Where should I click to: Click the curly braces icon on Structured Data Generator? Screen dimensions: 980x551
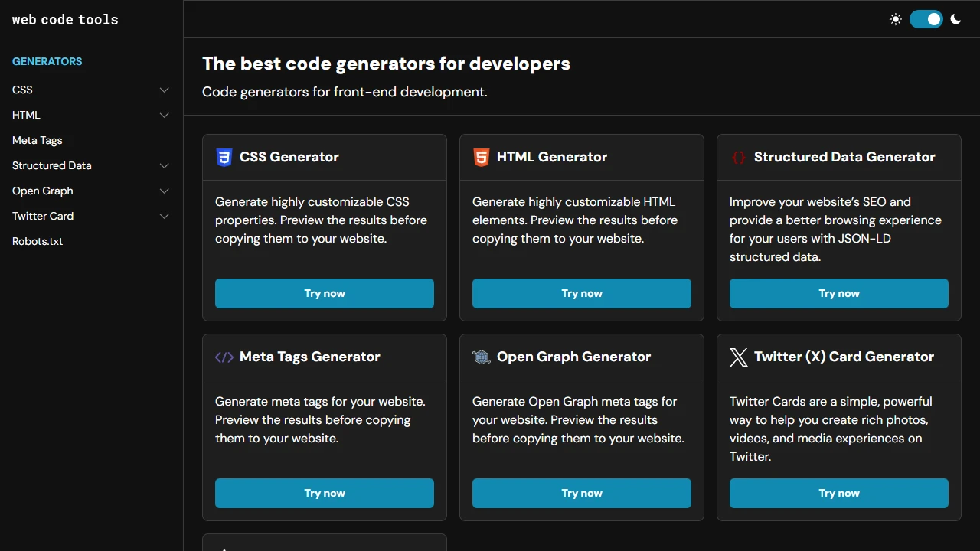pyautogui.click(x=738, y=157)
